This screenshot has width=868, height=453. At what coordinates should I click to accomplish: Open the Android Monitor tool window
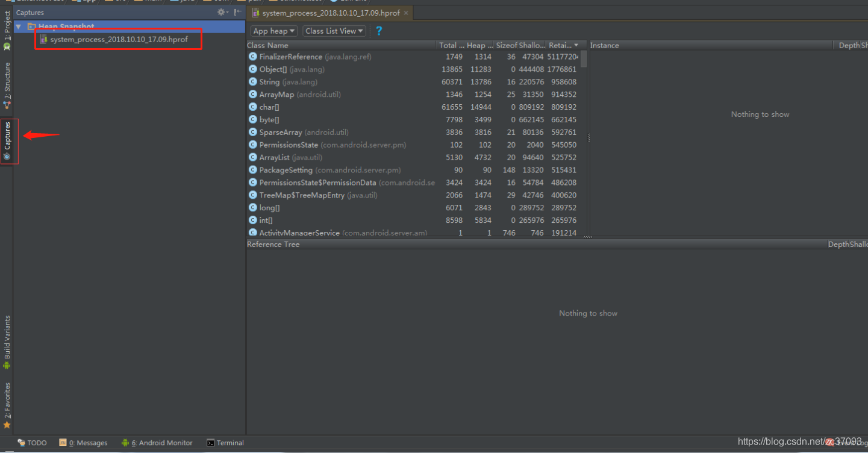(157, 443)
